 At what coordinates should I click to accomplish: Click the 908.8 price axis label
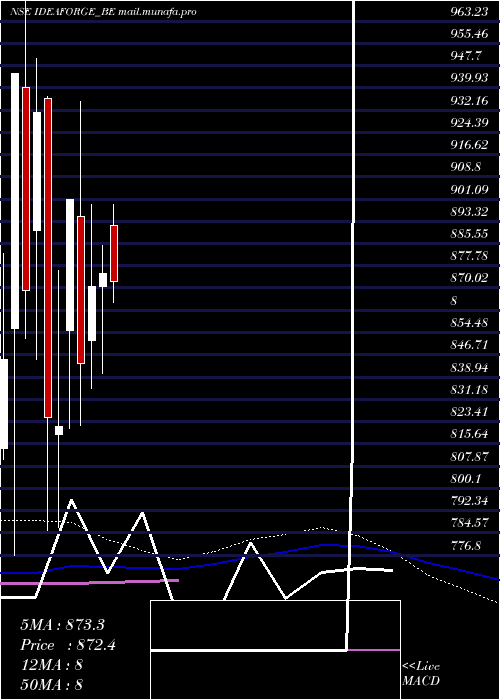[x=466, y=167]
